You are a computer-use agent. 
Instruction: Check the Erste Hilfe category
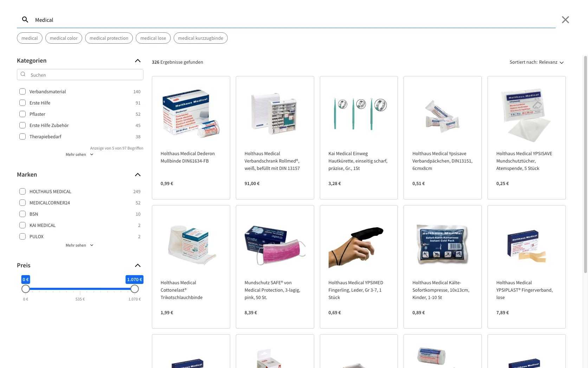22,103
